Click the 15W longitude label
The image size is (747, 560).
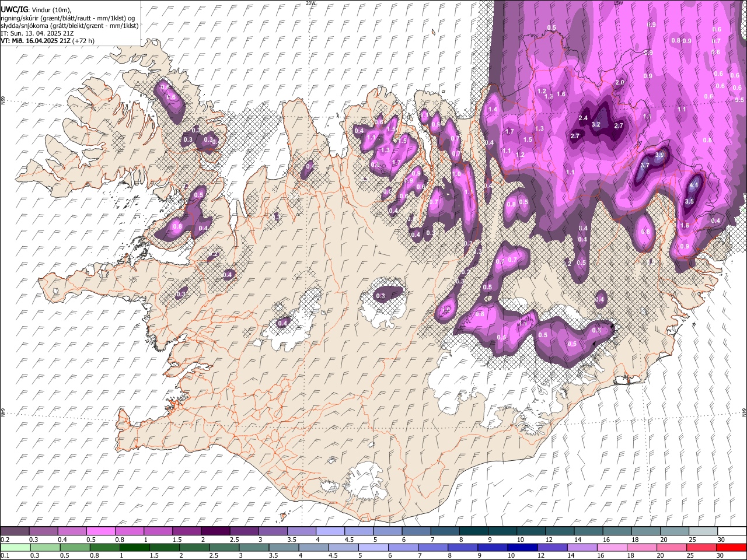pos(618,3)
